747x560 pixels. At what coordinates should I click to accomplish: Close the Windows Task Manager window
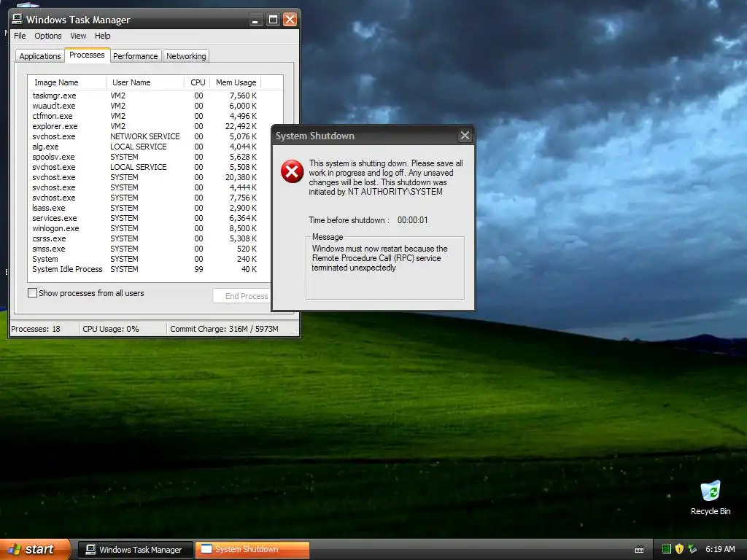290,20
